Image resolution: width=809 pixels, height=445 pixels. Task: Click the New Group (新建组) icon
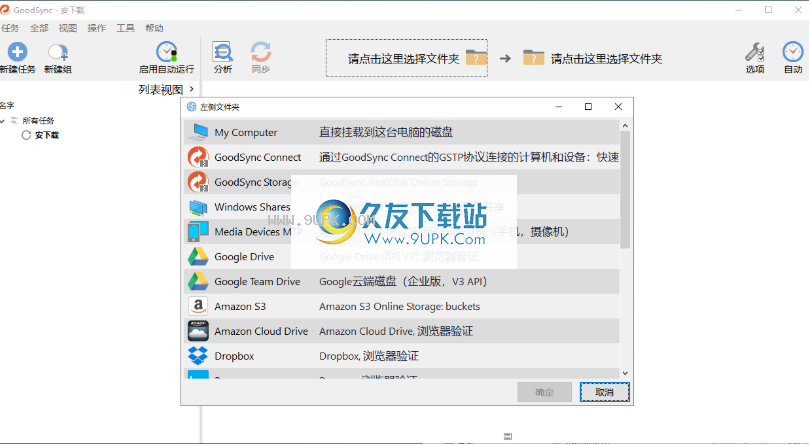58,52
